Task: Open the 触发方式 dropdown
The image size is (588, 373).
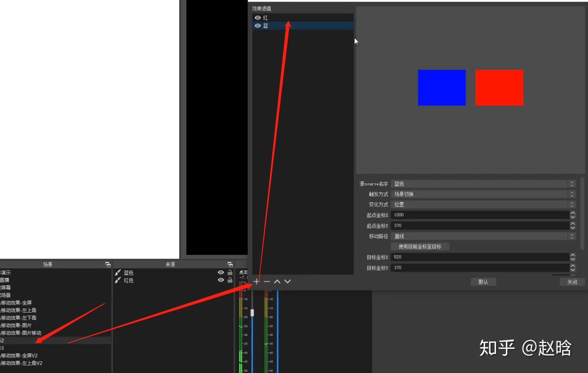Action: 483,194
